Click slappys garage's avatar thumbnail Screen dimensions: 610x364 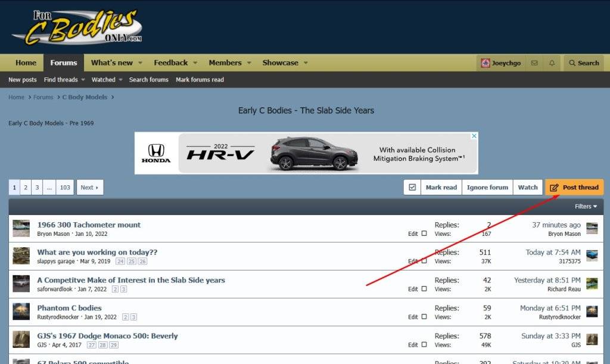pos(21,256)
